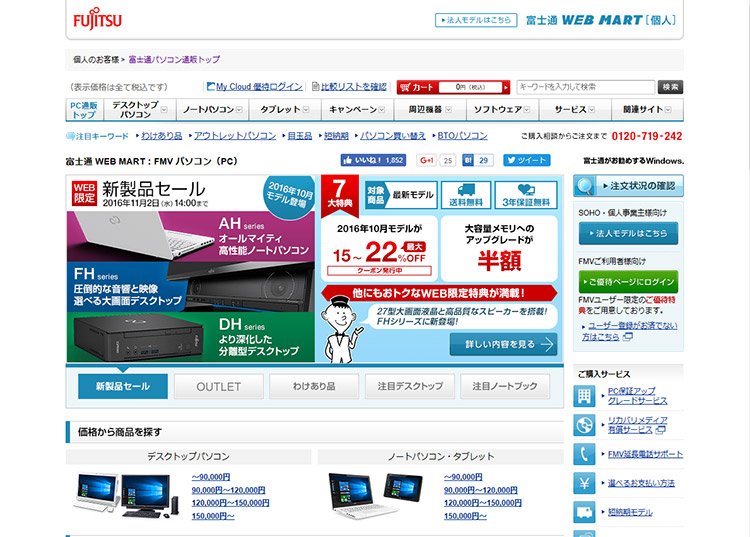Expand the キャンペーン menu
The width and height of the screenshot is (750, 537).
[357, 110]
